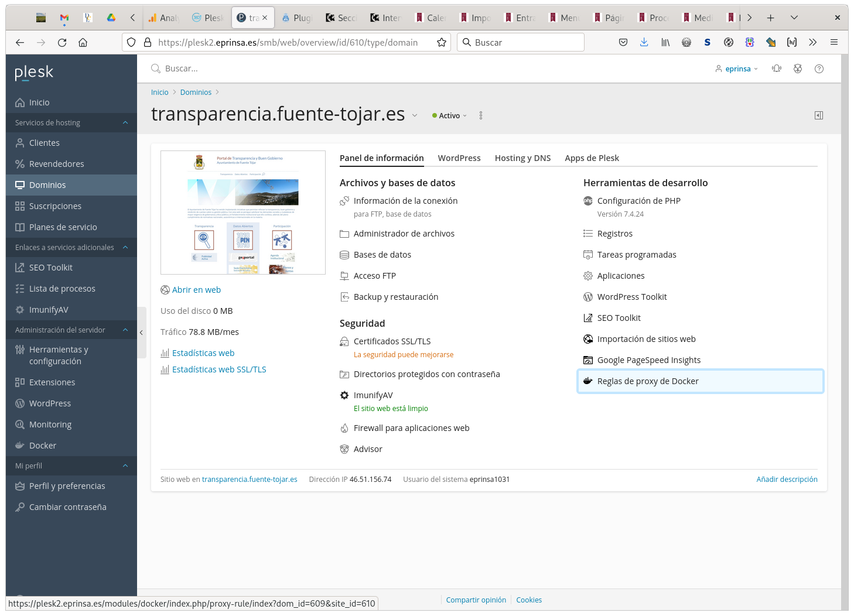This screenshot has width=854, height=616.
Task: Click the help question mark icon
Action: pos(819,69)
